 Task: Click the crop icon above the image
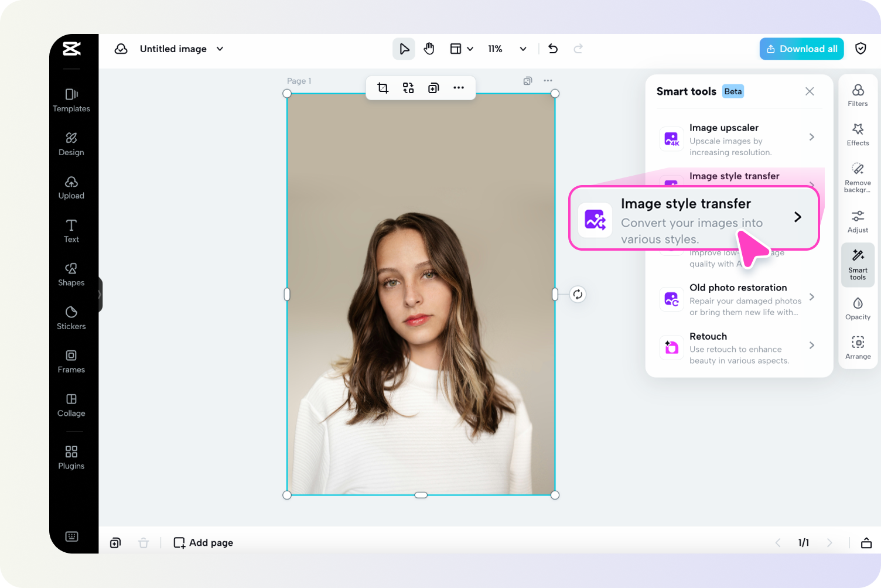pos(383,88)
